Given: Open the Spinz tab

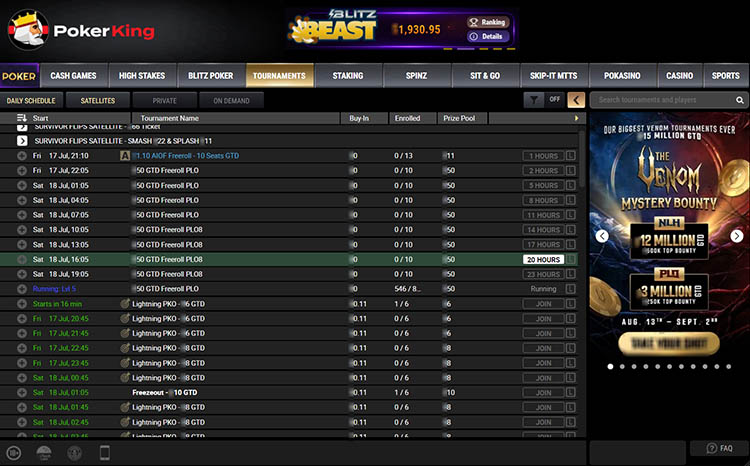Looking at the screenshot, I should [x=417, y=76].
